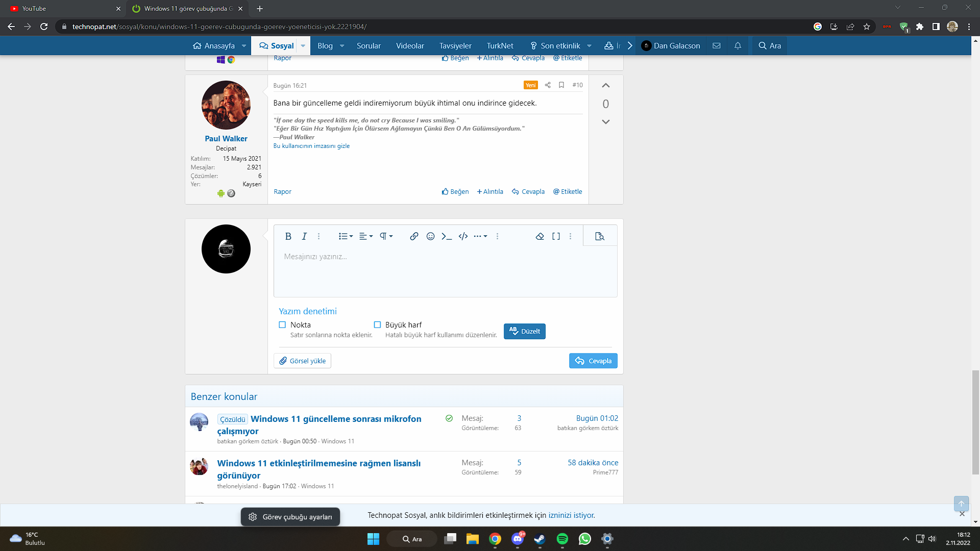
Task: Expand the Blog menu arrow
Action: pyautogui.click(x=342, y=46)
